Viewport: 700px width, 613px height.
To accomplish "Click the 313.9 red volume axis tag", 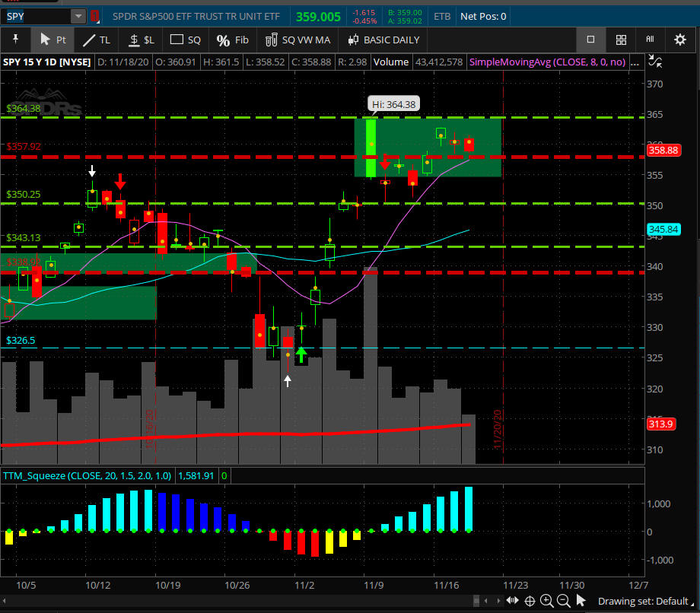I will [x=660, y=424].
